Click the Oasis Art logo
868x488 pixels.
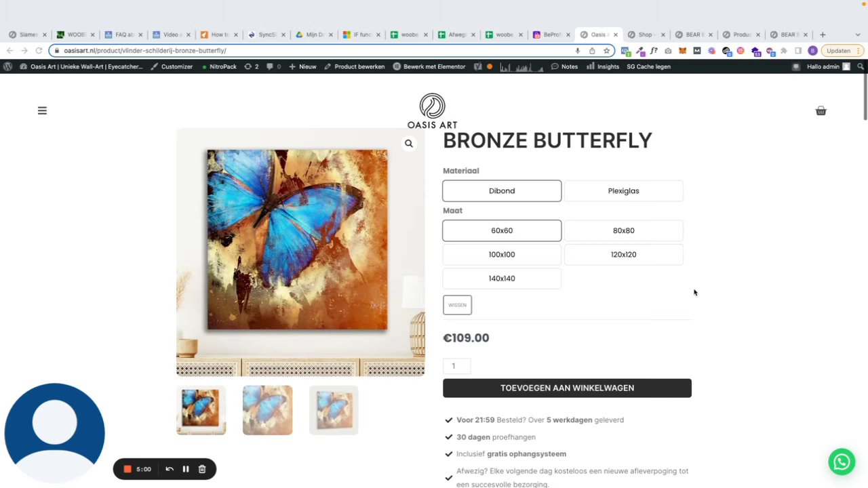tap(432, 111)
